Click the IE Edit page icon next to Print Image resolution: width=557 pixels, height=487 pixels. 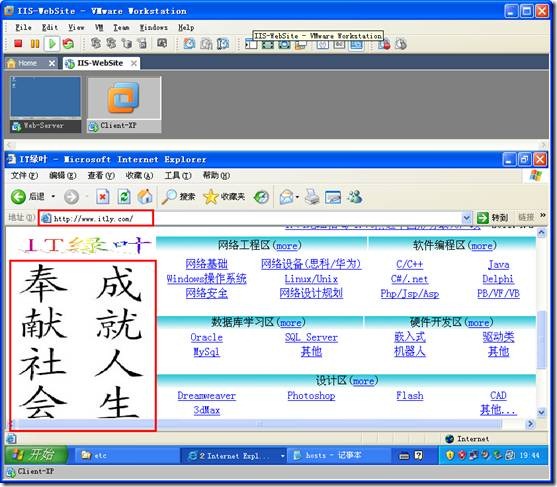[x=333, y=197]
